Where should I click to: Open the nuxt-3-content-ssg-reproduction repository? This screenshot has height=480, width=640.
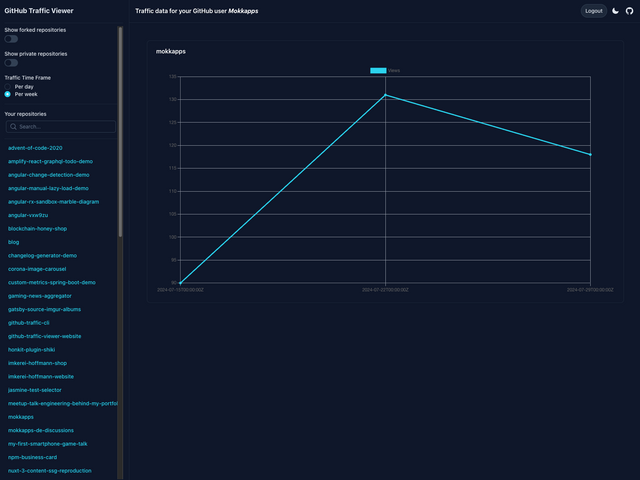[x=50, y=471]
